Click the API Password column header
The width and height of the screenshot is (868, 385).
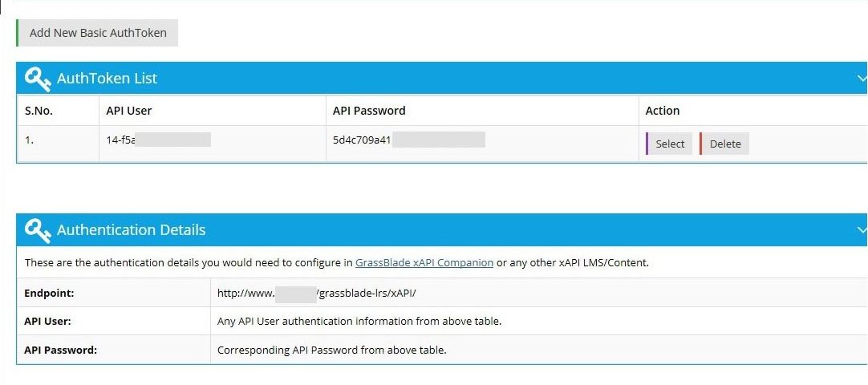(x=369, y=111)
